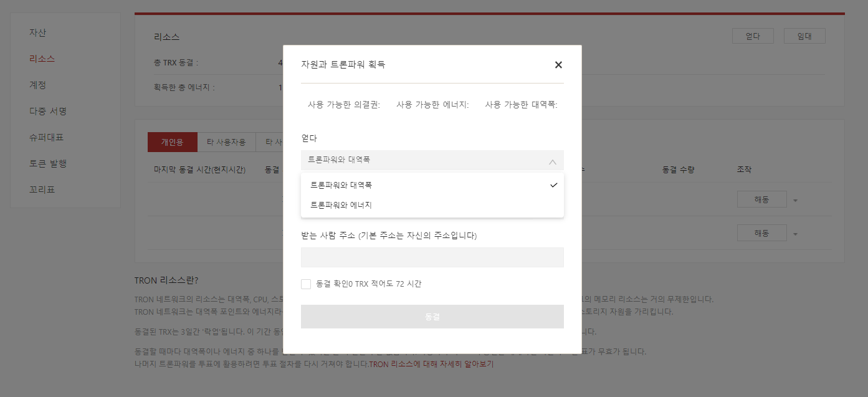This screenshot has width=868, height=397.
Task: Select 슈퍼대표 sidebar item
Action: click(x=47, y=137)
